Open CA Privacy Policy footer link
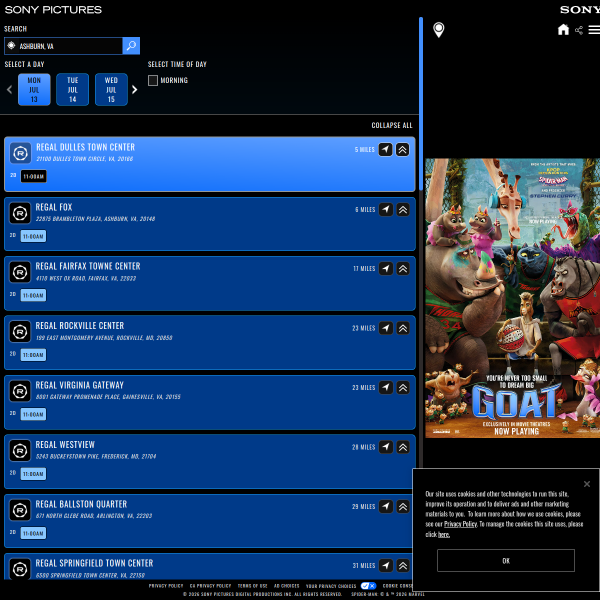Image resolution: width=600 pixels, height=600 pixels. pos(210,586)
